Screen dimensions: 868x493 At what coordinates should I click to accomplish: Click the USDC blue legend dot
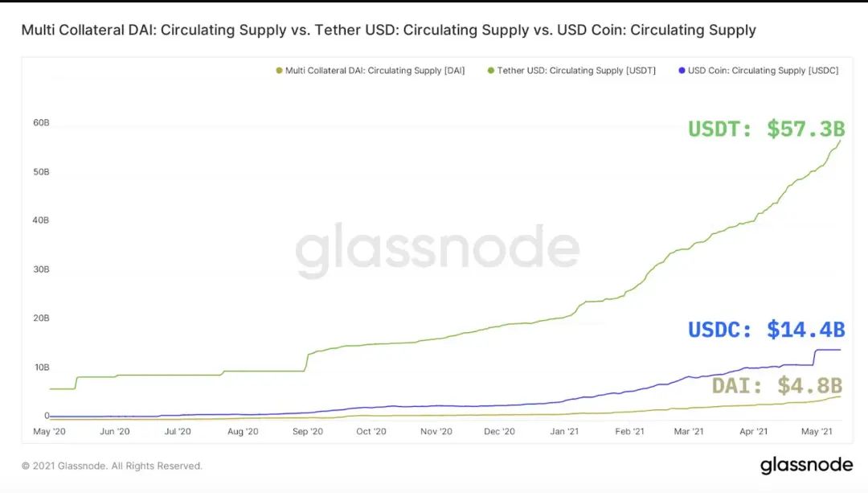682,70
